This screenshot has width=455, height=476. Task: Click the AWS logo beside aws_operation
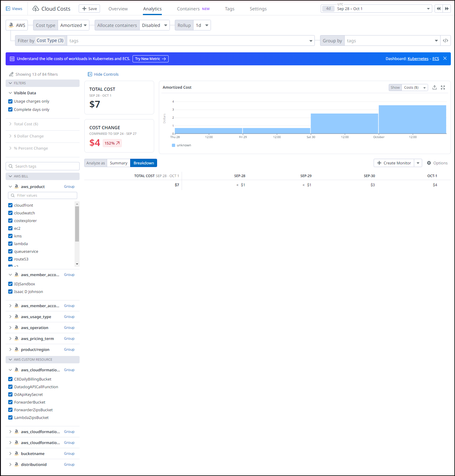coord(17,328)
